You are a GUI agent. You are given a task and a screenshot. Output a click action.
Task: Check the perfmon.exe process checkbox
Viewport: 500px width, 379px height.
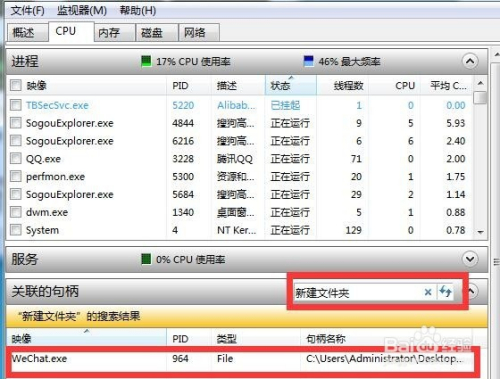16,176
